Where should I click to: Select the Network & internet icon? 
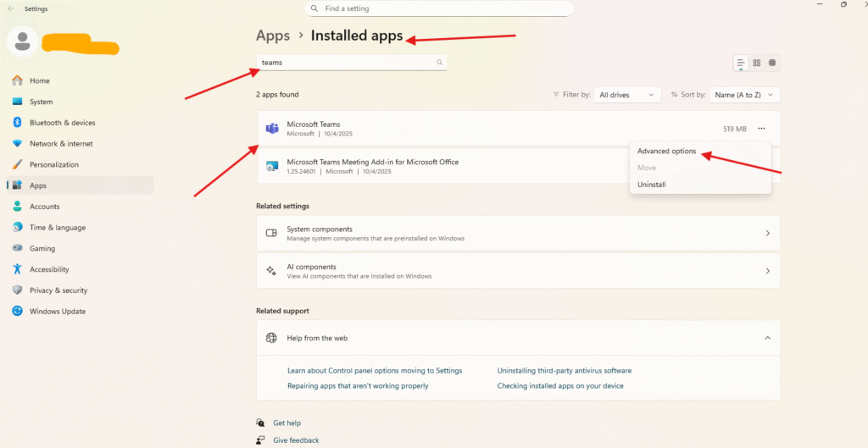pos(17,144)
